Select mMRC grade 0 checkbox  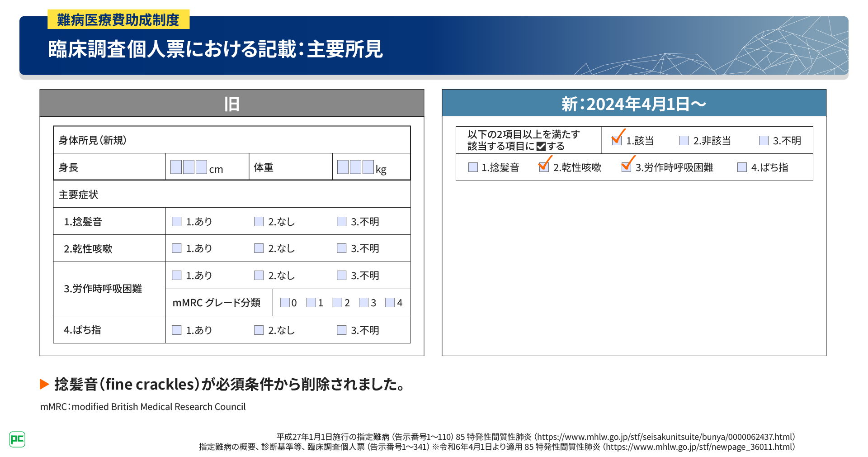coord(285,303)
